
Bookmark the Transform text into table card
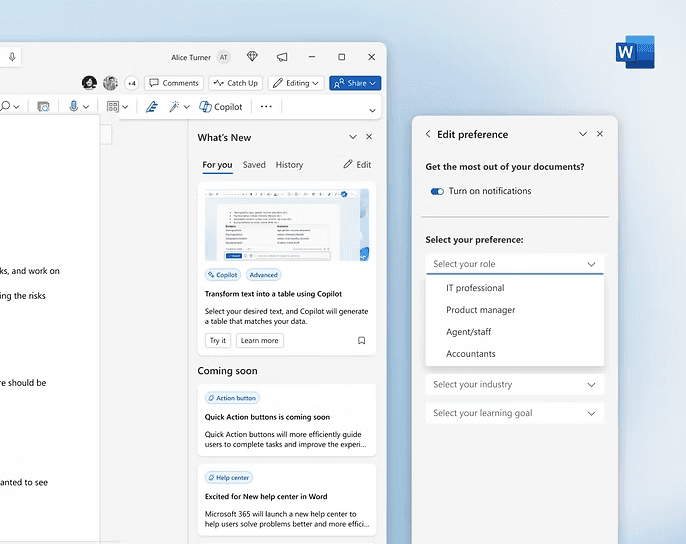(361, 340)
